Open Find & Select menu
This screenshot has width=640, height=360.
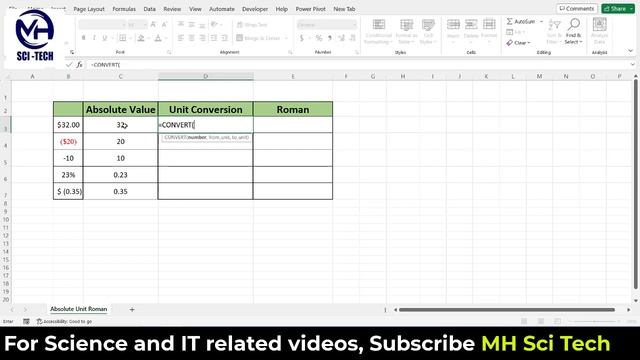(573, 31)
